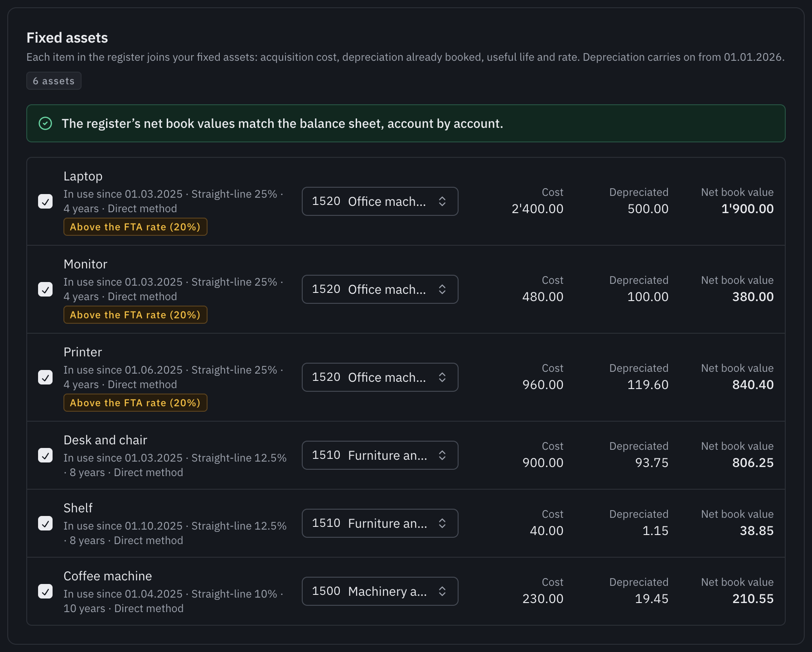Click Coffee machine net value 210.55
This screenshot has height=652, width=812.
click(753, 598)
